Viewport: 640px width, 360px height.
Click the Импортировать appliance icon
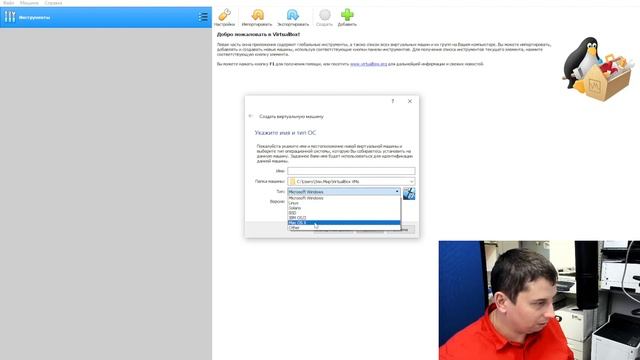point(257,15)
